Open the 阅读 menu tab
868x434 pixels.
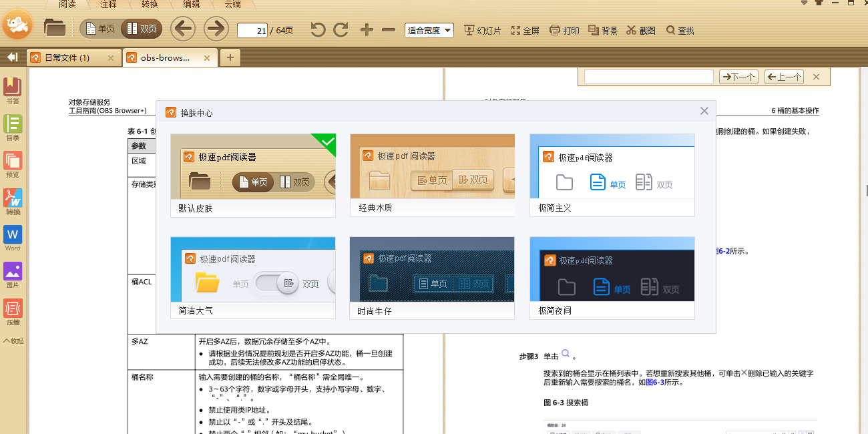click(67, 4)
